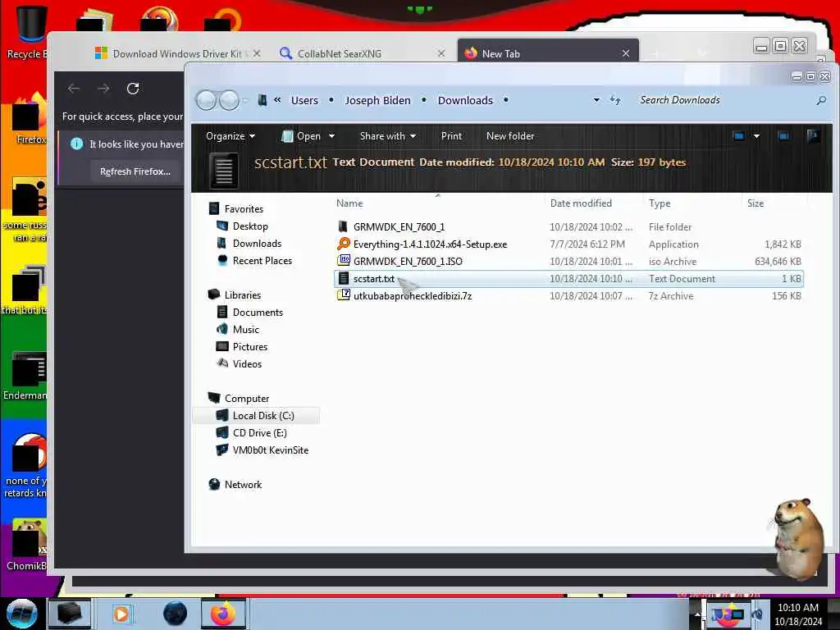840x630 pixels.
Task: Click Firefox reload page button
Action: coord(133,89)
